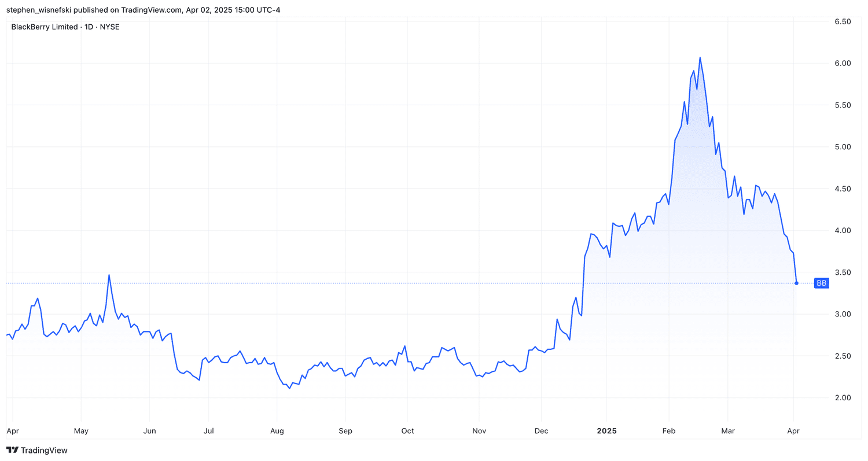Click the 3.50 price axis label

[x=843, y=272]
